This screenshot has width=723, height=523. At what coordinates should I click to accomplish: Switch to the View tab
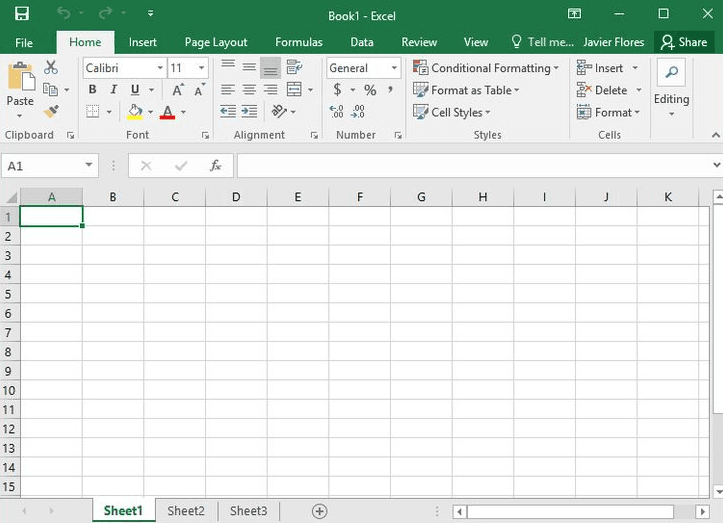click(476, 42)
